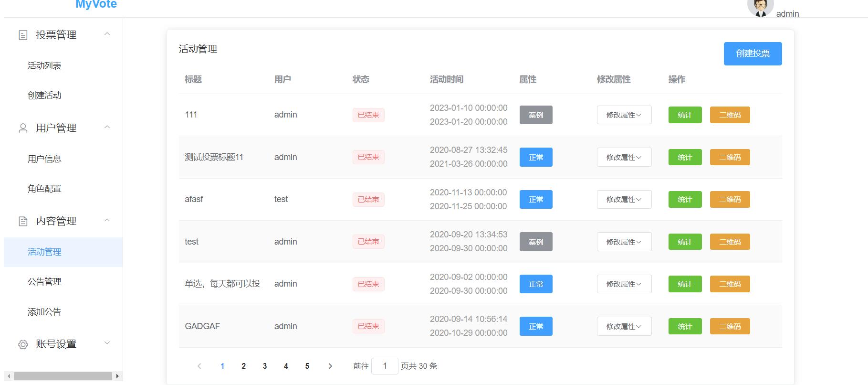Image resolution: width=868 pixels, height=385 pixels.
Task: Click 统计 button for test row
Action: pyautogui.click(x=685, y=242)
